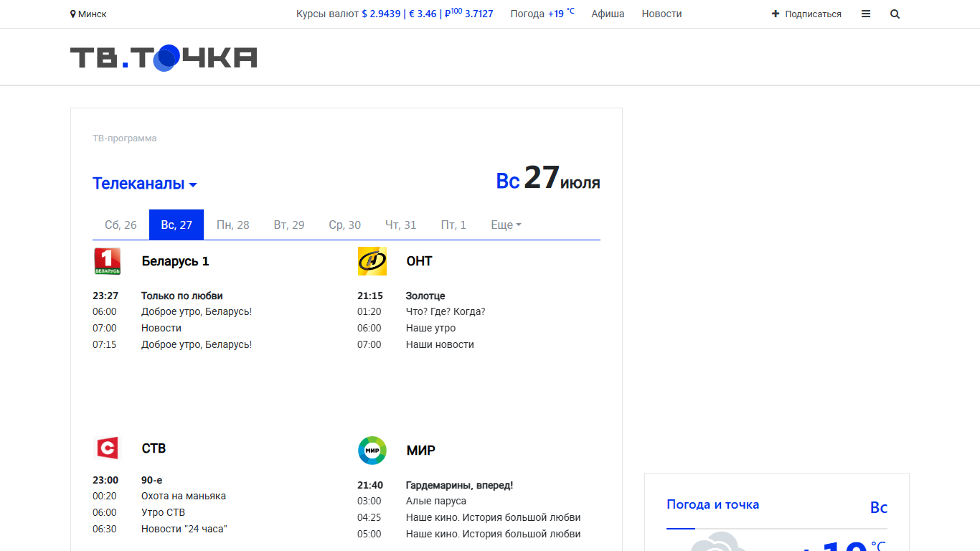Click the program Наше утро
The height and width of the screenshot is (551, 980).
(430, 329)
